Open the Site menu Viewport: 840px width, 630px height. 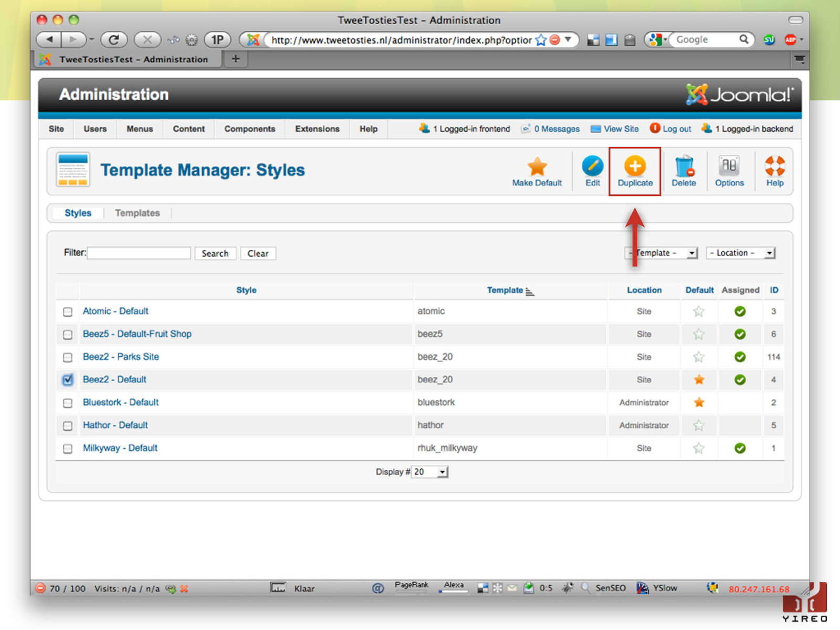pos(56,129)
